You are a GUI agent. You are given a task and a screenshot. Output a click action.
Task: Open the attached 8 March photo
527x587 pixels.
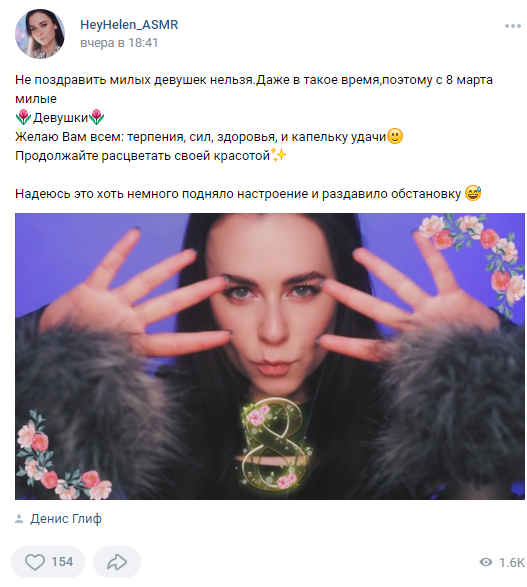pyautogui.click(x=270, y=356)
